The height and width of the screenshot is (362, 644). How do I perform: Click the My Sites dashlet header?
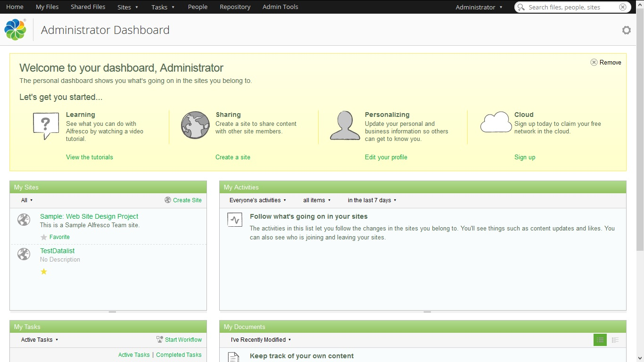[108, 187]
